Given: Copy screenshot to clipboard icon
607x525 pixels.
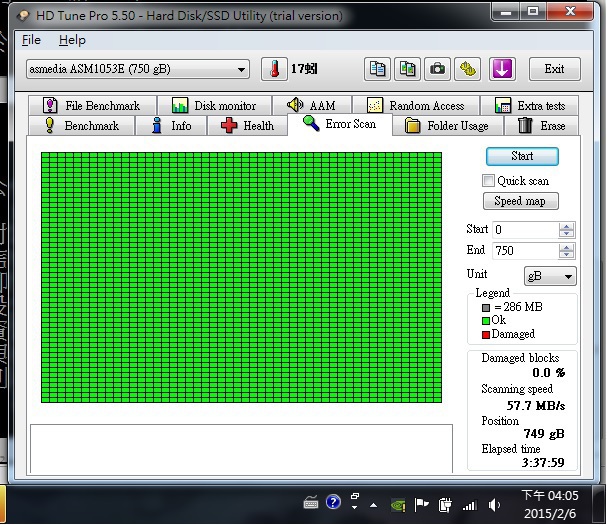Looking at the screenshot, I should [x=407, y=69].
